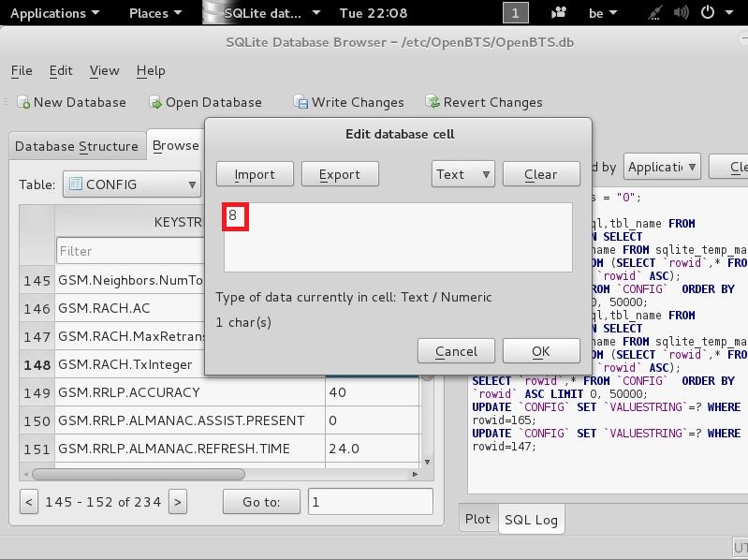Select the GSM.RACH.TxInteger cell
The image size is (748, 560).
130,364
